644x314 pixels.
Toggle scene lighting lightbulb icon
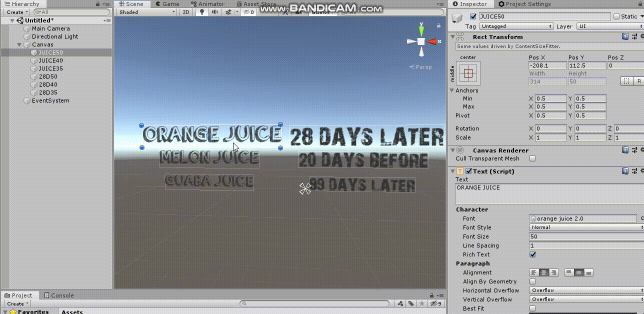tap(201, 12)
